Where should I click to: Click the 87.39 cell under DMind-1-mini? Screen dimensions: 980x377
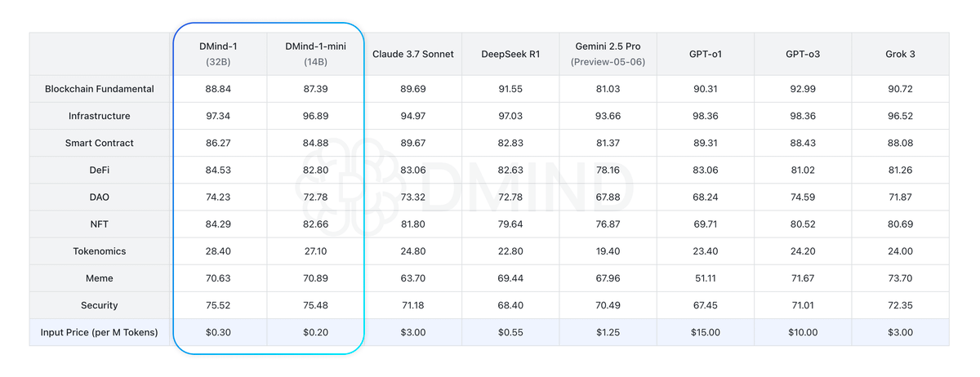(316, 88)
